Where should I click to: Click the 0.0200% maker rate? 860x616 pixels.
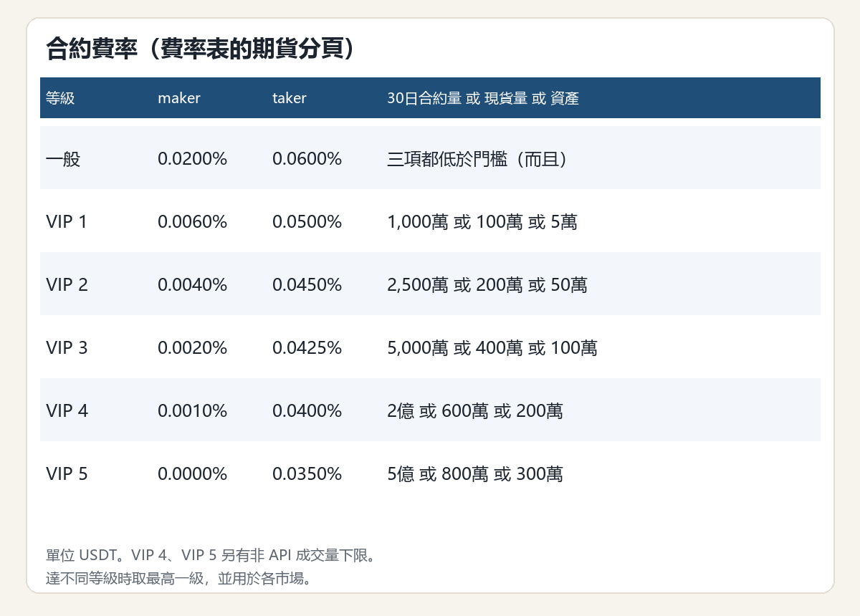tap(192, 158)
